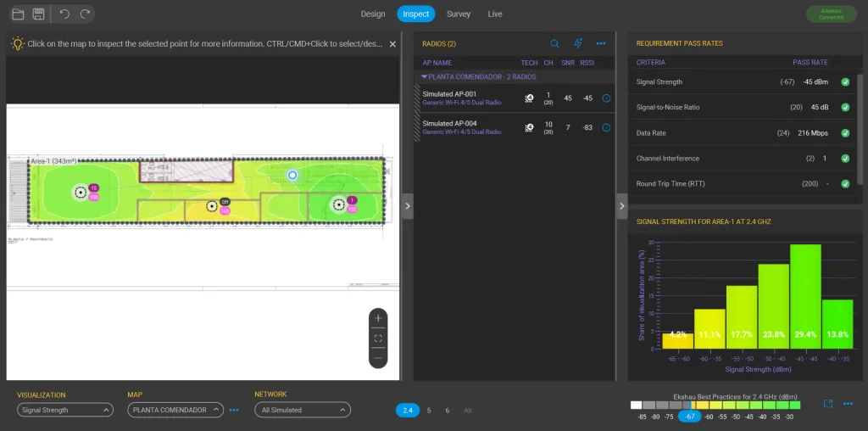Switch to the Live tab

pos(495,14)
